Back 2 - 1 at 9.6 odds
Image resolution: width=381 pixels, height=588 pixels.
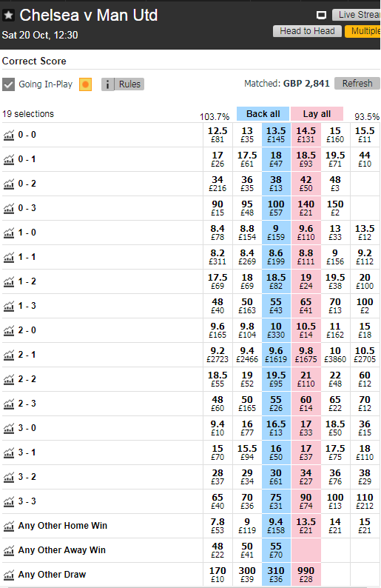tap(276, 355)
